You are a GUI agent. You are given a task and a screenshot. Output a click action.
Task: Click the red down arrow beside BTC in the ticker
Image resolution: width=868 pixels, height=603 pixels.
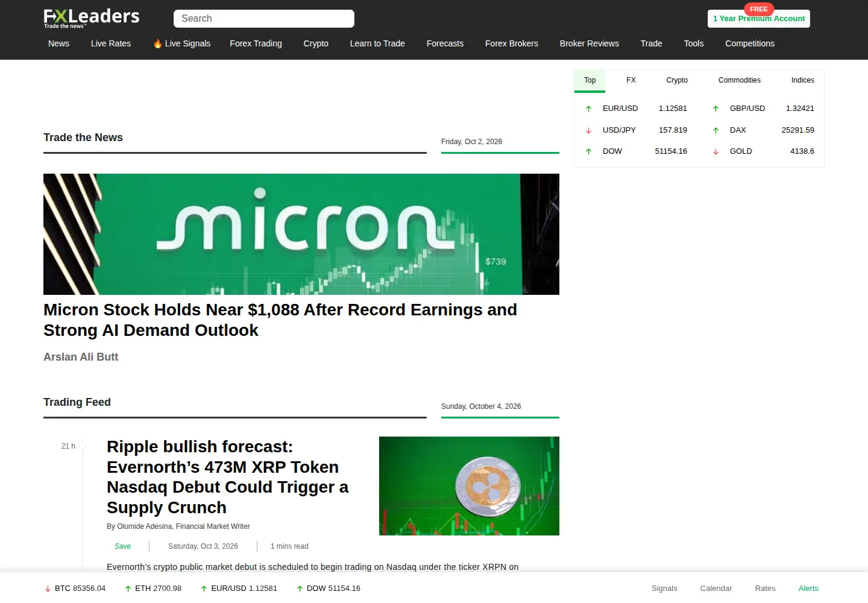[x=48, y=589]
